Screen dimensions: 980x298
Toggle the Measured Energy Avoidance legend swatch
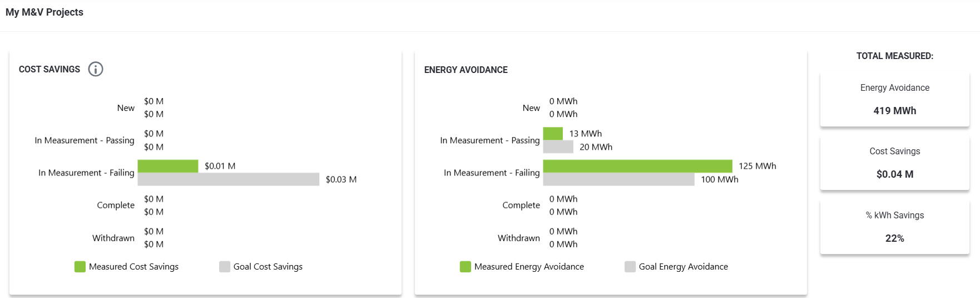point(466,267)
